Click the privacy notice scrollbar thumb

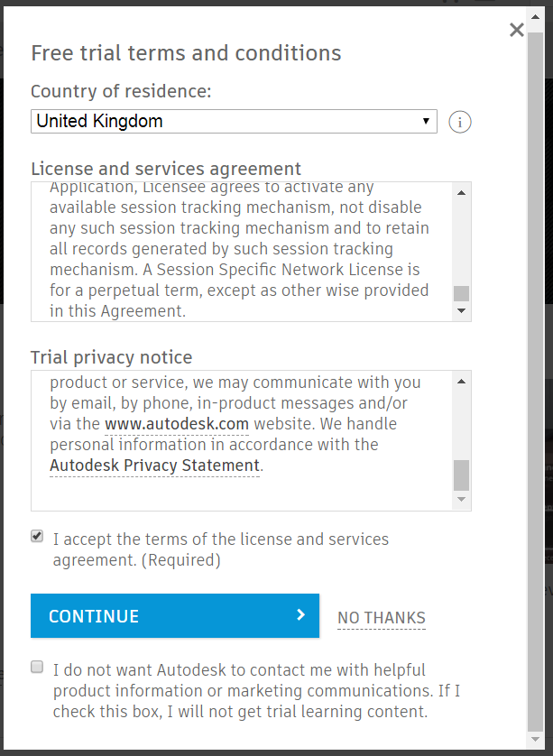coord(461,475)
